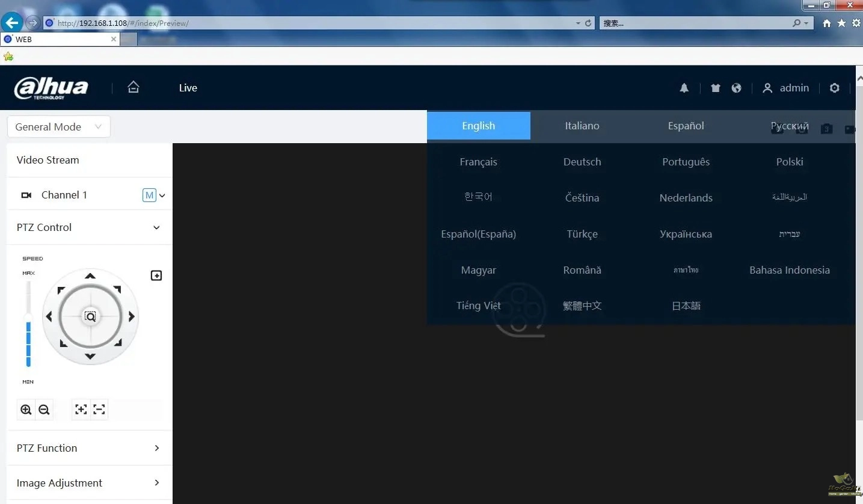
Task: Click the admin user account link
Action: [786, 88]
